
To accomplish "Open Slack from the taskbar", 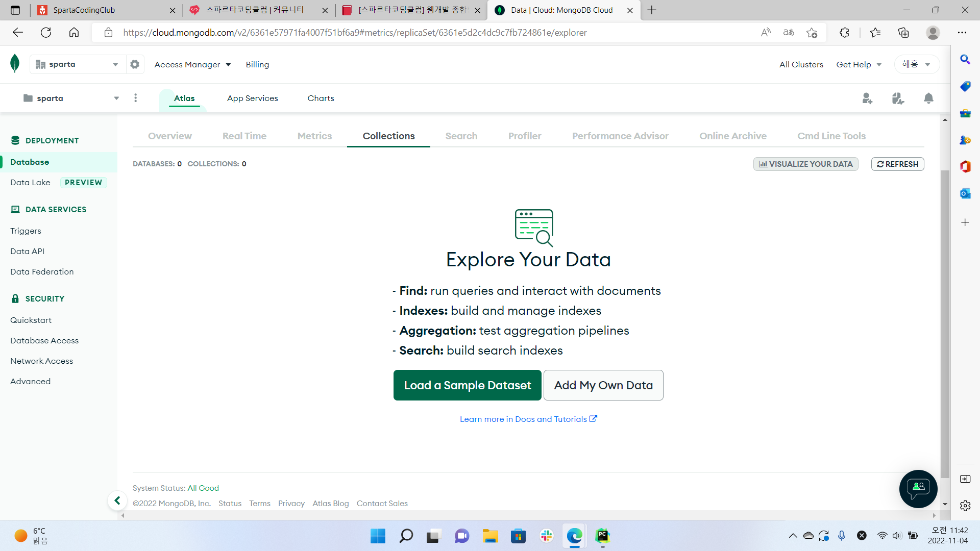I will [547, 536].
